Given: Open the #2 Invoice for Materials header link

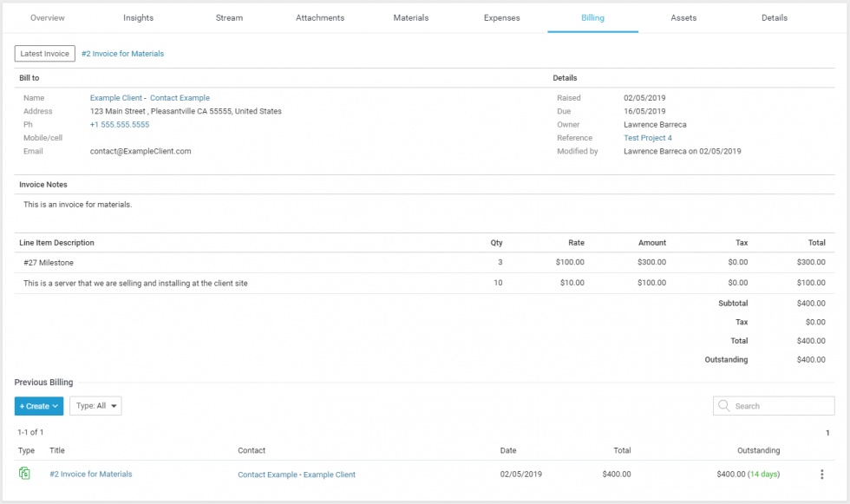Looking at the screenshot, I should coord(122,54).
